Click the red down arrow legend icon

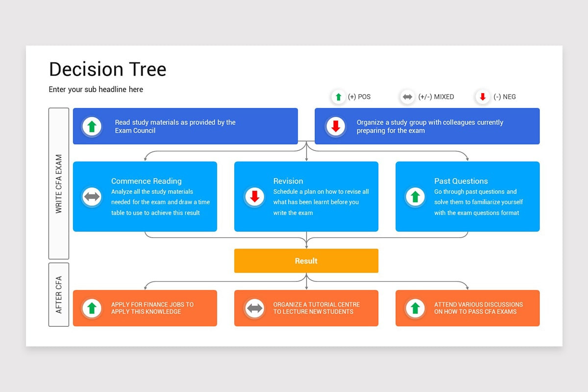[x=483, y=97]
